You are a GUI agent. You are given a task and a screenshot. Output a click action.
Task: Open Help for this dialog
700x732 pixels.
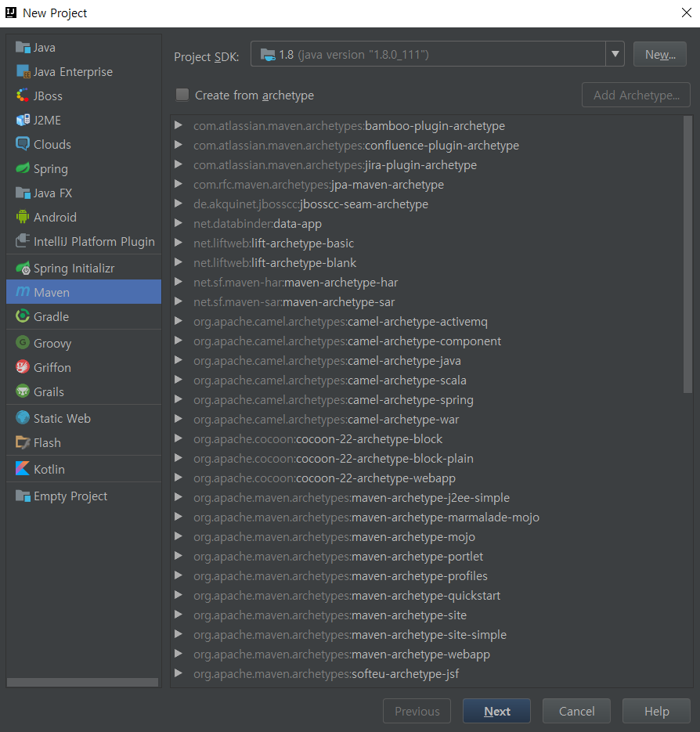[657, 711]
